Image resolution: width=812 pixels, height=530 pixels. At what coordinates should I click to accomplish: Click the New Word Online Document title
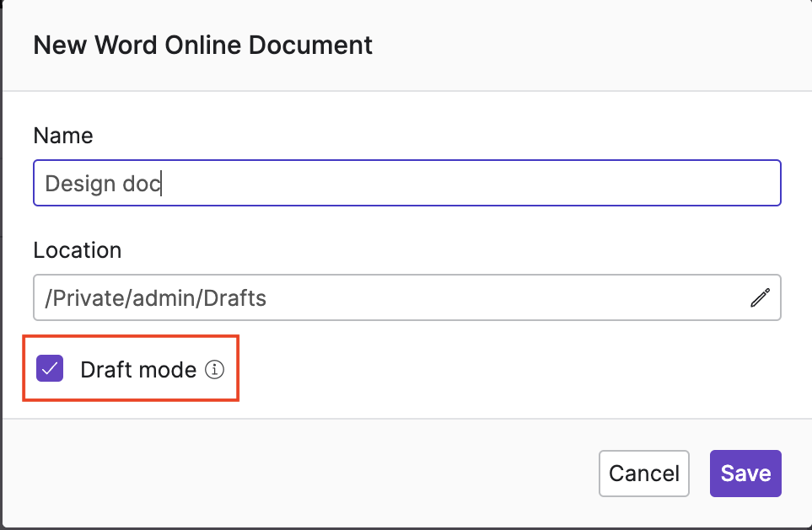click(x=202, y=45)
